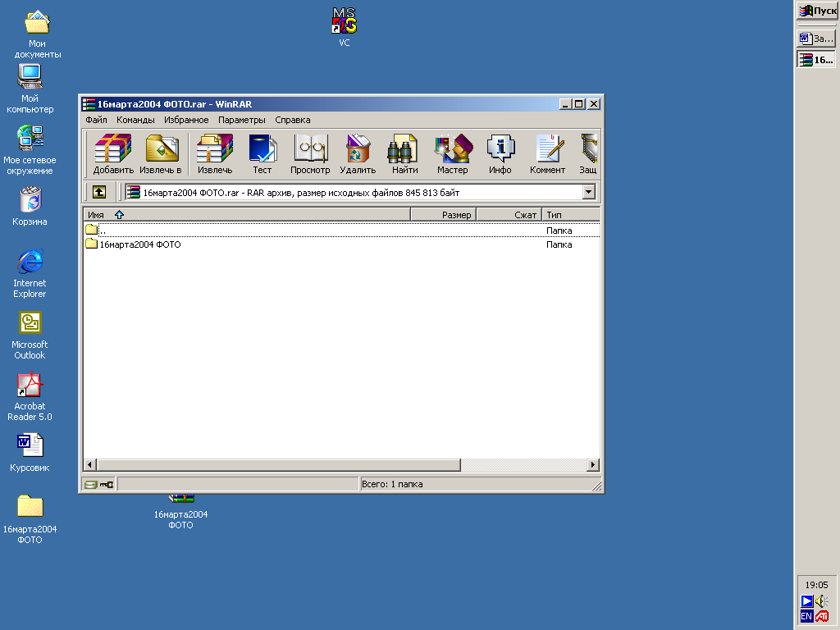Screen dimensions: 840x630
Task: Click the Удалить (Delete) toolbar icon
Action: tap(358, 153)
